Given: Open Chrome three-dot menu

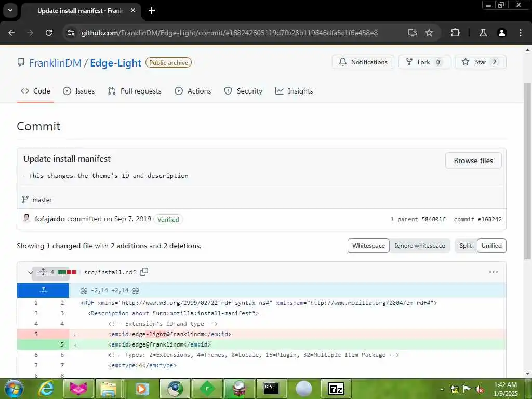Looking at the screenshot, I should click(x=521, y=33).
